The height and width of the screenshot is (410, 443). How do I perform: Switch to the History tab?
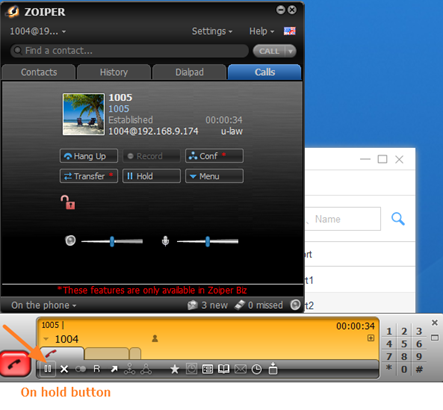(114, 72)
